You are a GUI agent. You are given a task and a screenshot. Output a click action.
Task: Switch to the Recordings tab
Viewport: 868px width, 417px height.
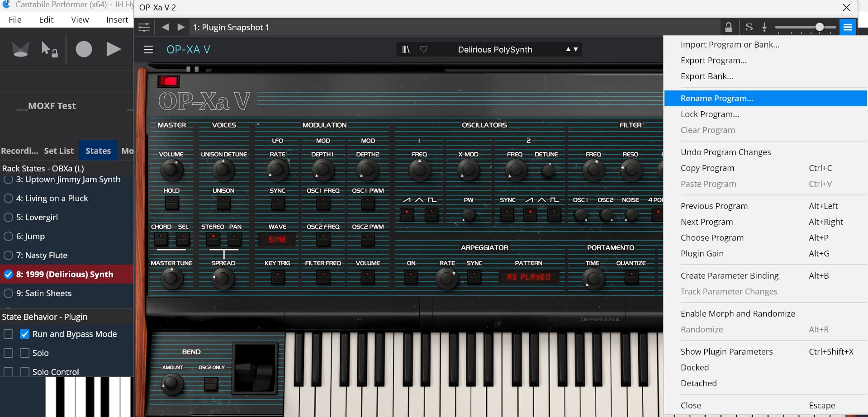pyautogui.click(x=19, y=151)
